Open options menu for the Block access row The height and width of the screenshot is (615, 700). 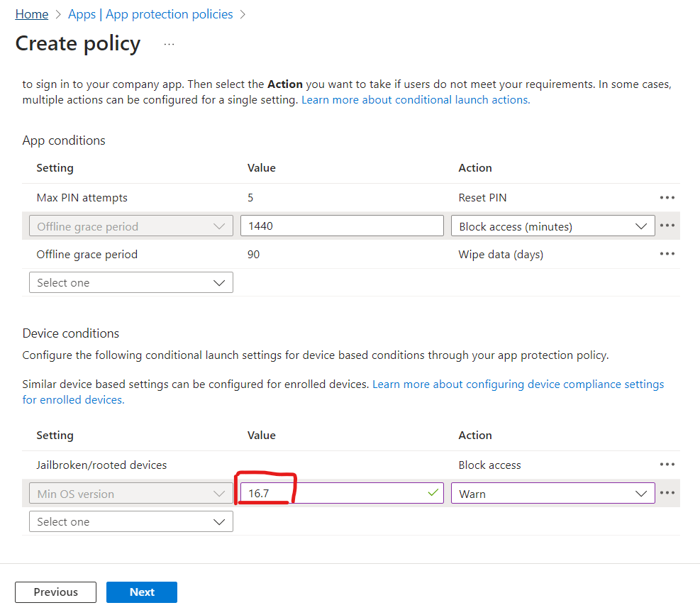tap(667, 226)
